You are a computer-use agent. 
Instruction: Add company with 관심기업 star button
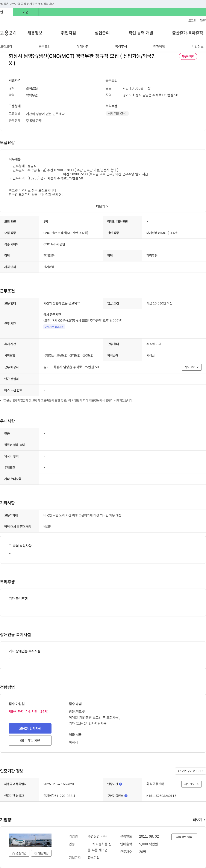coord(19,853)
